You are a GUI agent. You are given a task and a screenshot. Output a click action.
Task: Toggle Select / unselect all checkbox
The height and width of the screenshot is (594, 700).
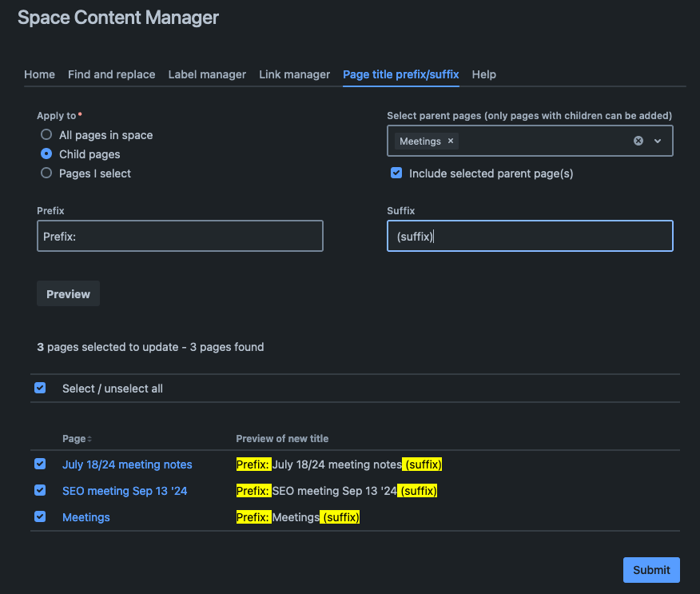[x=40, y=388]
